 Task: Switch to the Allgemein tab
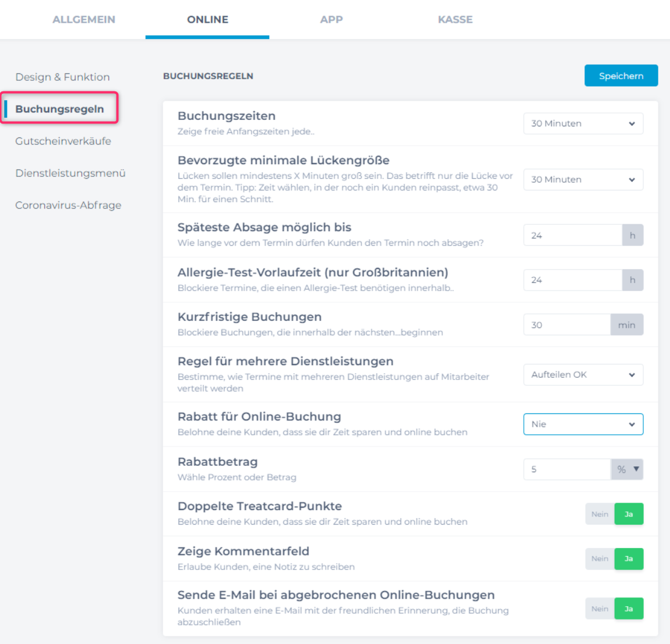pos(84,19)
